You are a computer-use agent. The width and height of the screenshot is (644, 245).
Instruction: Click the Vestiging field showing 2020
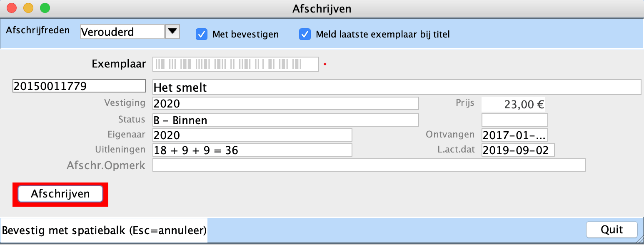click(x=285, y=103)
